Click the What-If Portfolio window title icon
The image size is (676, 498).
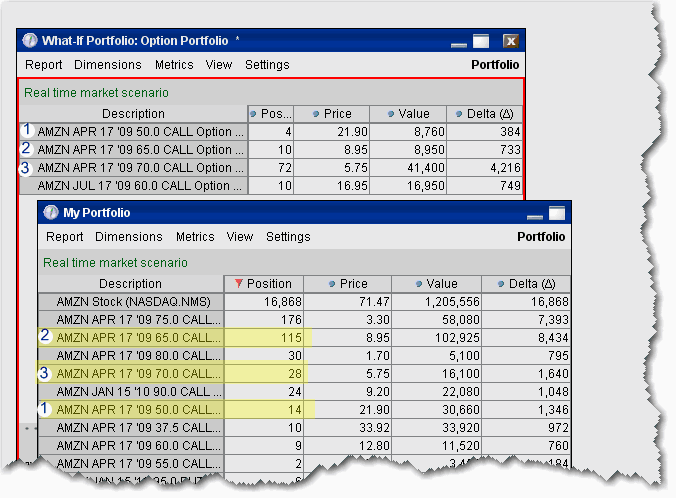30,41
